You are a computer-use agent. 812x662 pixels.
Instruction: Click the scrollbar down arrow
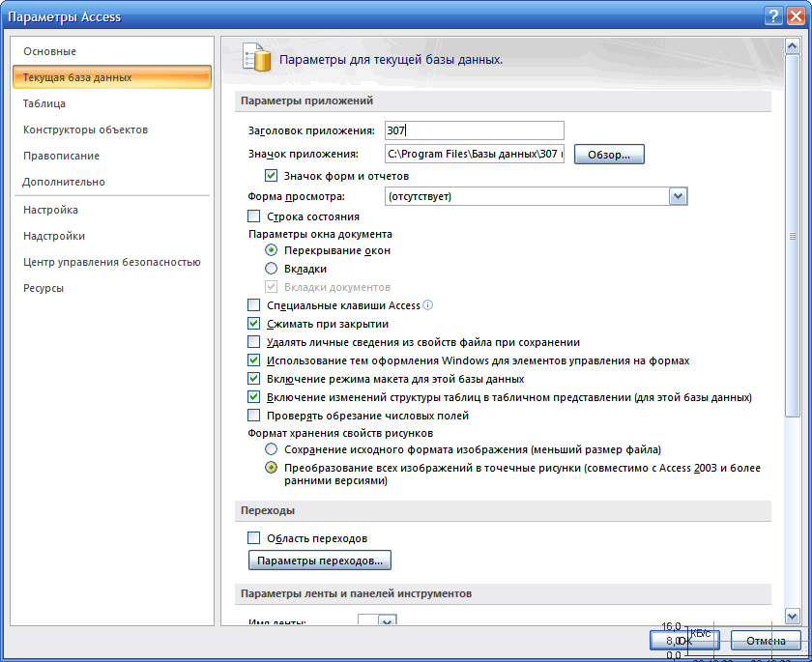pyautogui.click(x=792, y=616)
